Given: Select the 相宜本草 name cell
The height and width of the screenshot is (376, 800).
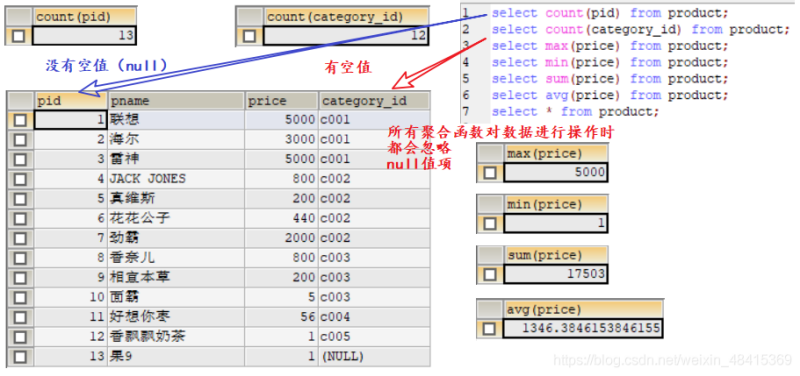Looking at the screenshot, I should (176, 278).
